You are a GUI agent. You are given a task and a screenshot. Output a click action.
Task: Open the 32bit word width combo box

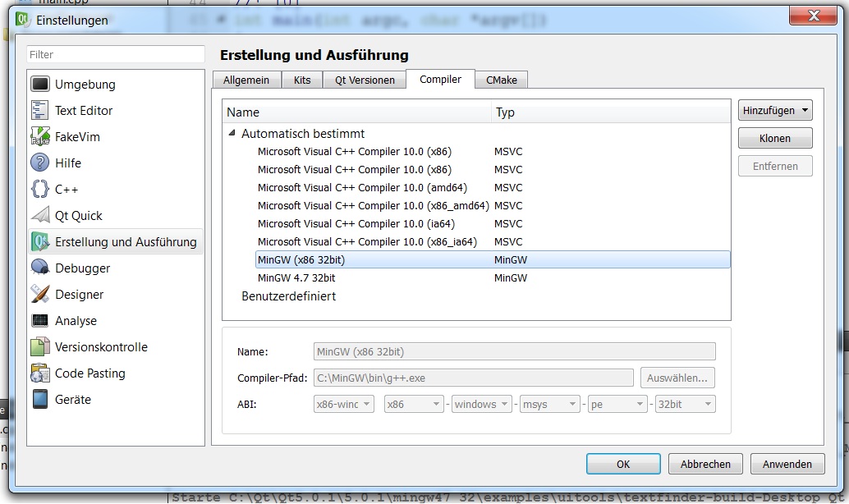click(686, 404)
